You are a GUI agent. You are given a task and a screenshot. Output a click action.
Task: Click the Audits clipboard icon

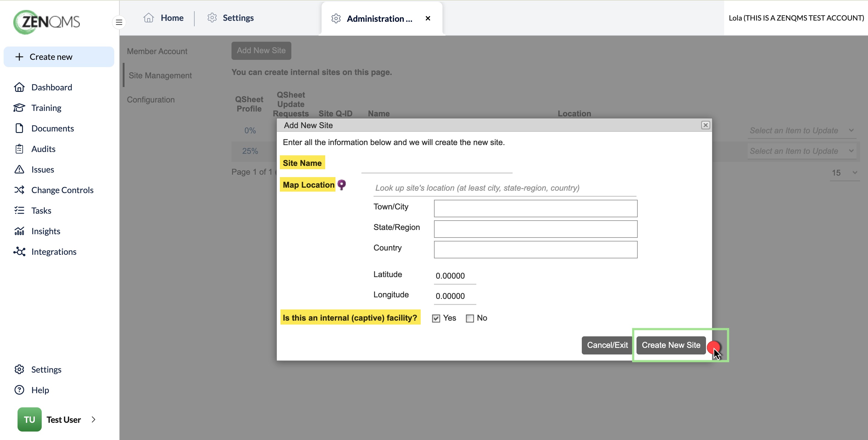click(x=19, y=149)
